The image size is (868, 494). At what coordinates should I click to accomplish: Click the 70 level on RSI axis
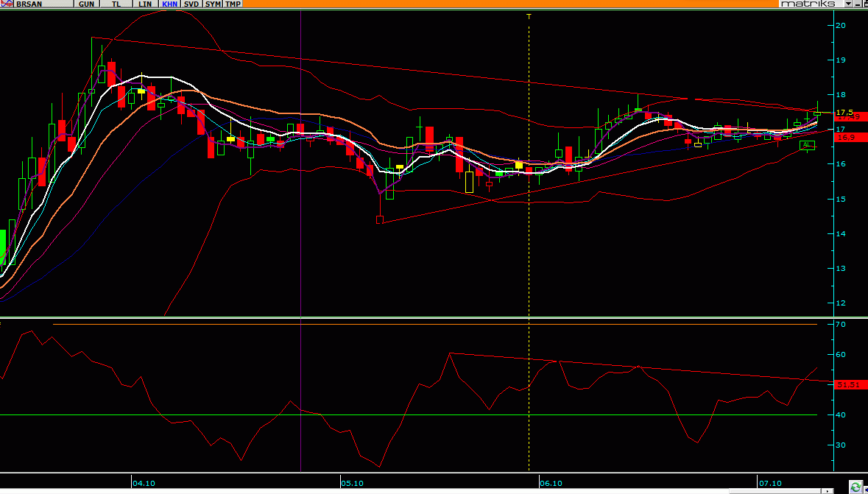[840, 324]
